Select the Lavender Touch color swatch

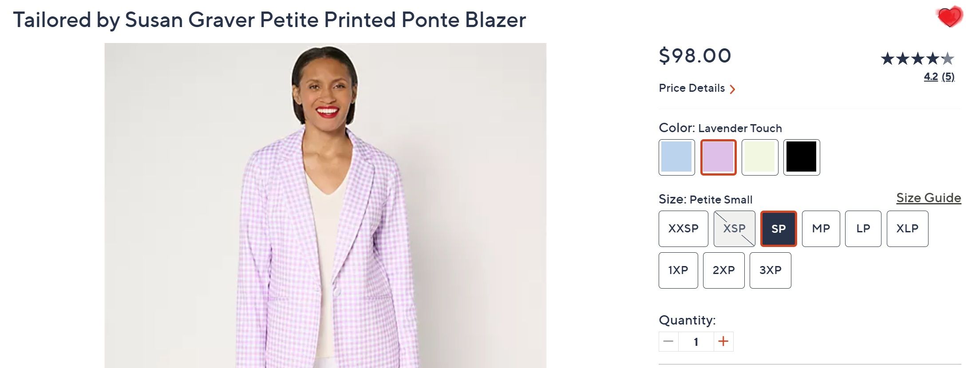click(x=718, y=157)
